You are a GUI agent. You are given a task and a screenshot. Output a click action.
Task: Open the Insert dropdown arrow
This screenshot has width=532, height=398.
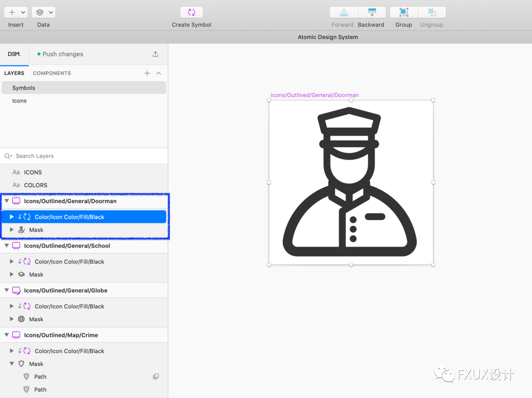pyautogui.click(x=23, y=12)
